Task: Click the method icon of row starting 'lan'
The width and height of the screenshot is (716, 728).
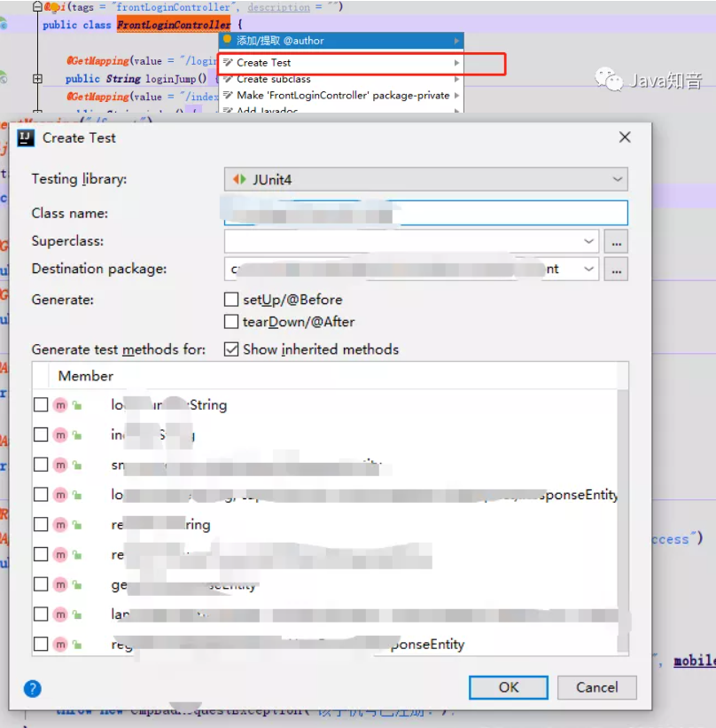Action: [x=60, y=614]
